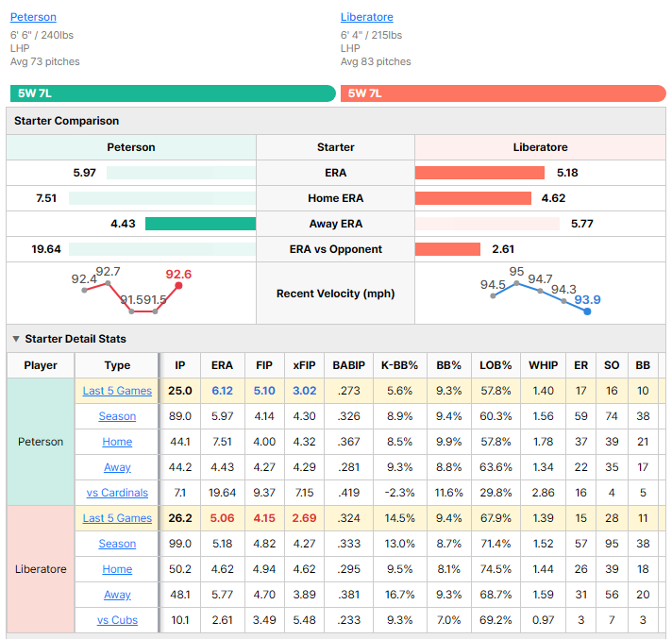This screenshot has width=672, height=639.
Task: Click Liberatore's ERA vs Opponent bar
Action: click(447, 249)
